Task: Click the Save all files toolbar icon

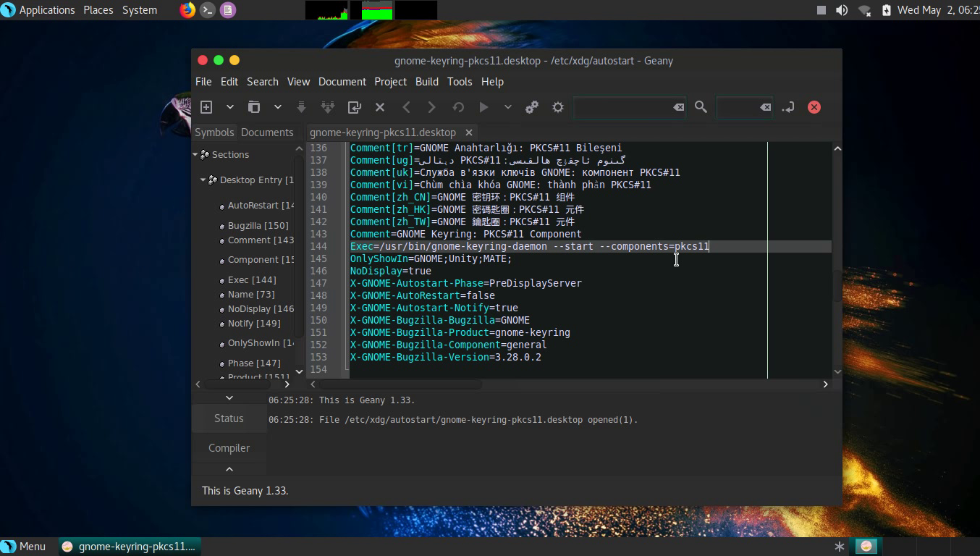Action: tap(327, 107)
